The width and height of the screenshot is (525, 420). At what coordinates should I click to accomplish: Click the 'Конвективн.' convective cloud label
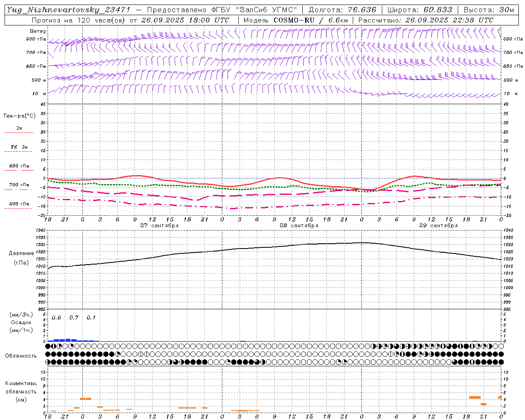click(21, 383)
